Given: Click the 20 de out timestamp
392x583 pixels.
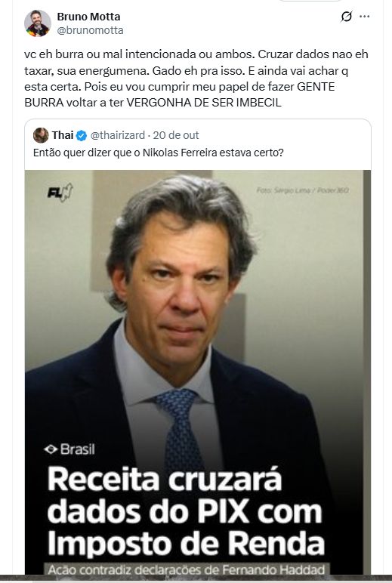Looking at the screenshot, I should tap(176, 135).
